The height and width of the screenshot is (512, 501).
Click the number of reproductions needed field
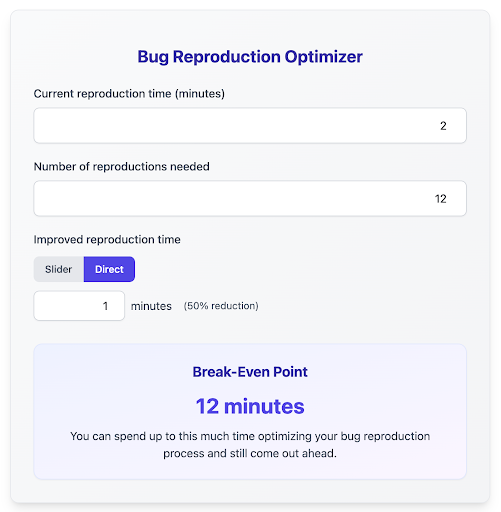tap(250, 199)
